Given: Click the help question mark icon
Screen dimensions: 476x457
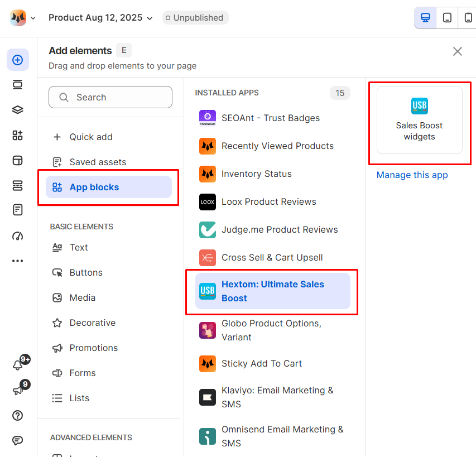Looking at the screenshot, I should (18, 416).
